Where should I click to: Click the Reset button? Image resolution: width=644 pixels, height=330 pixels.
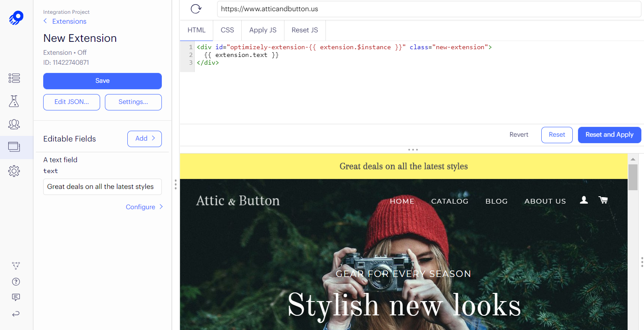coord(557,135)
